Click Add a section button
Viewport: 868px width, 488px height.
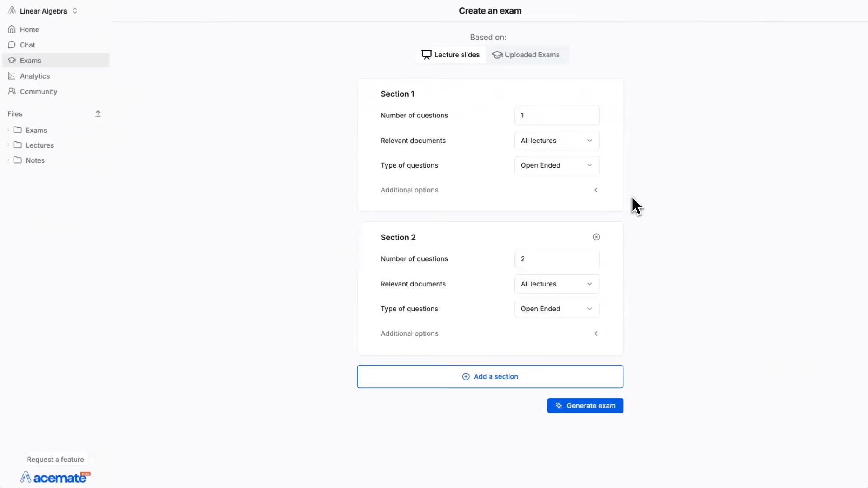pos(490,376)
